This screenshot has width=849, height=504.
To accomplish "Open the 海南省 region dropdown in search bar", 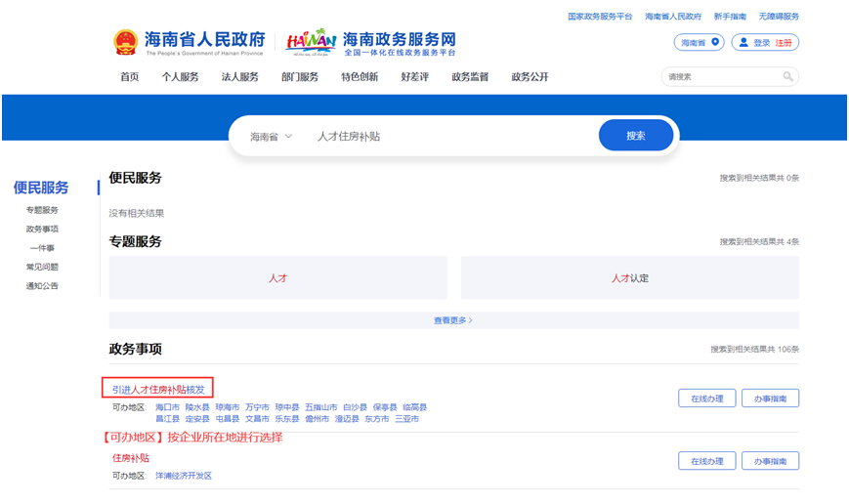I will pyautogui.click(x=271, y=137).
